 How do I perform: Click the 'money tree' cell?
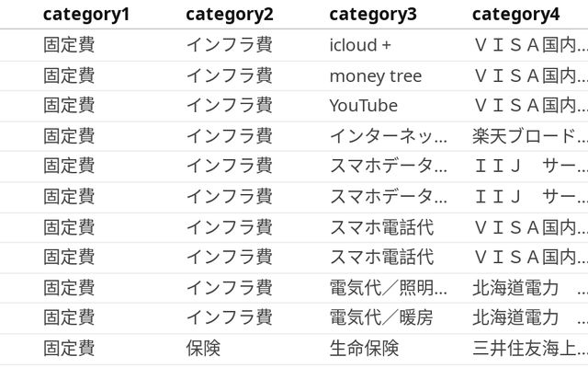pos(376,75)
